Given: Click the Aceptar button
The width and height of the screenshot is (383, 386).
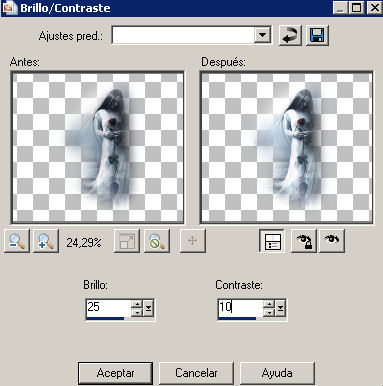Looking at the screenshot, I should coord(115,373).
